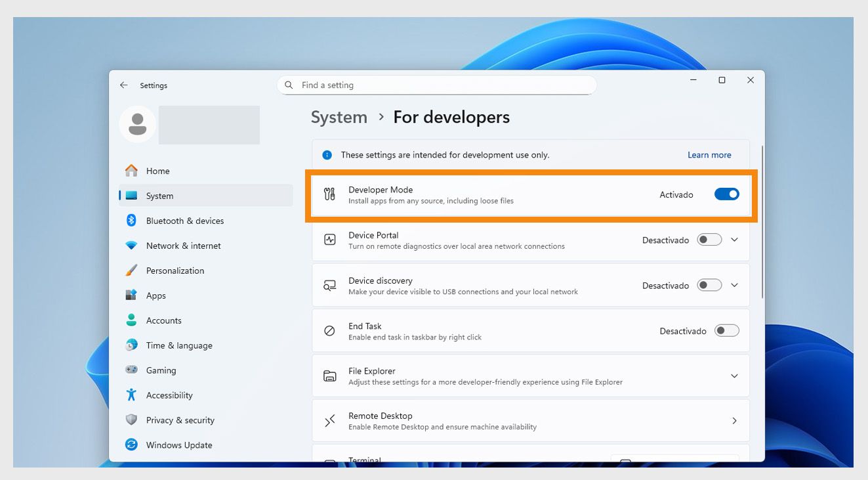This screenshot has width=868, height=480.
Task: Go to the Apps section
Action: pos(206,295)
